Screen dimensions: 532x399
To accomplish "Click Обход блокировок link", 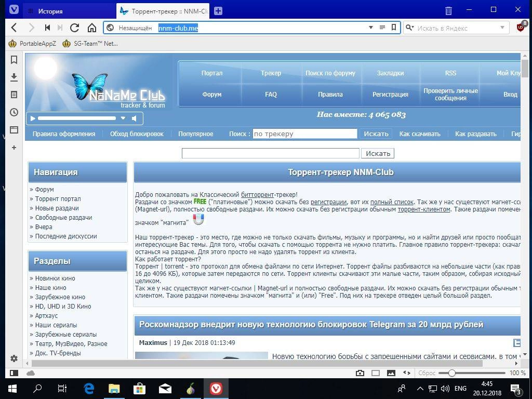I will (x=137, y=134).
